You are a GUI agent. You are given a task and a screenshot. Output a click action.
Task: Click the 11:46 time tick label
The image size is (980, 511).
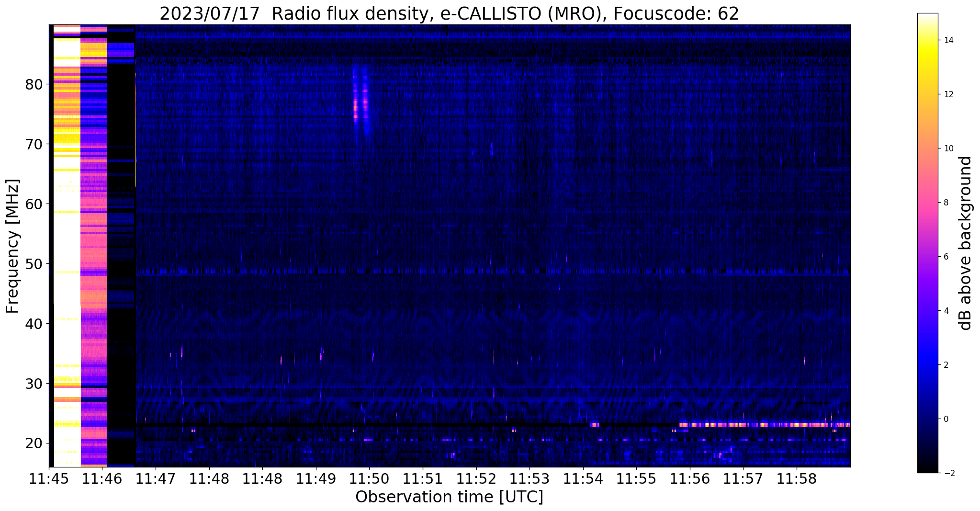pos(102,479)
